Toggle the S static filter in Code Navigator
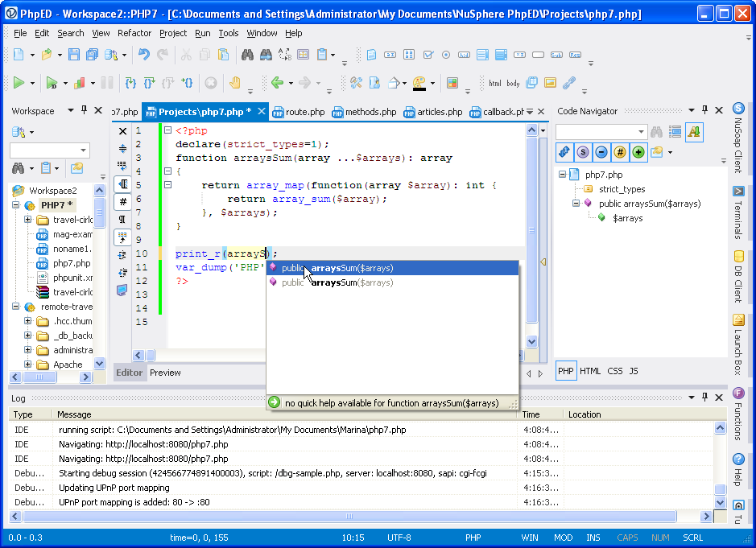 click(x=582, y=152)
